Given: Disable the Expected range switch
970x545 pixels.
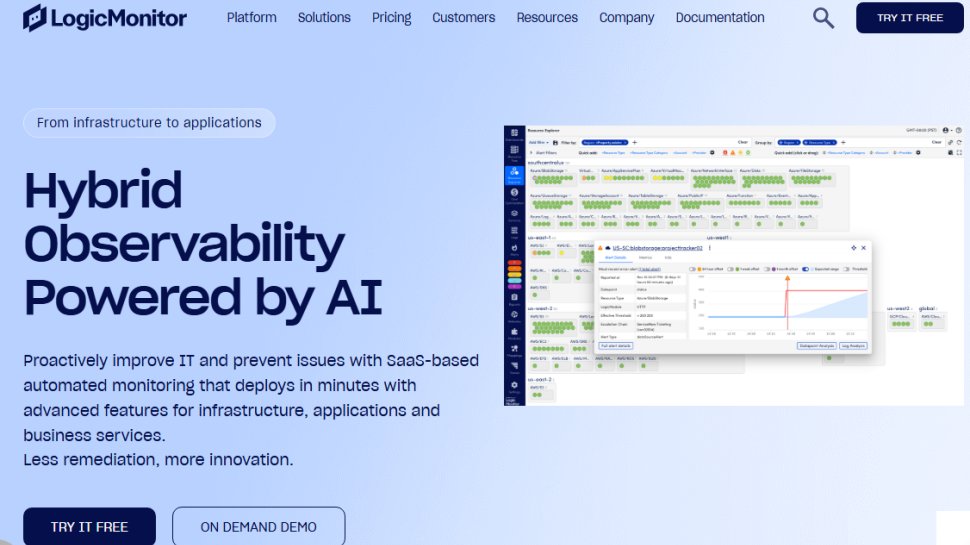Looking at the screenshot, I should pos(805,269).
